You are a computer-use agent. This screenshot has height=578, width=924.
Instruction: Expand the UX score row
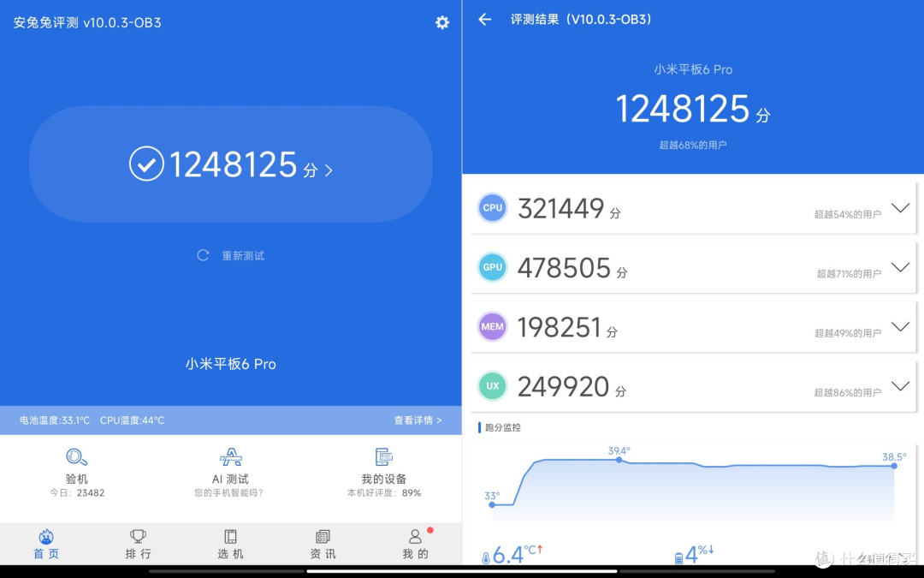900,385
